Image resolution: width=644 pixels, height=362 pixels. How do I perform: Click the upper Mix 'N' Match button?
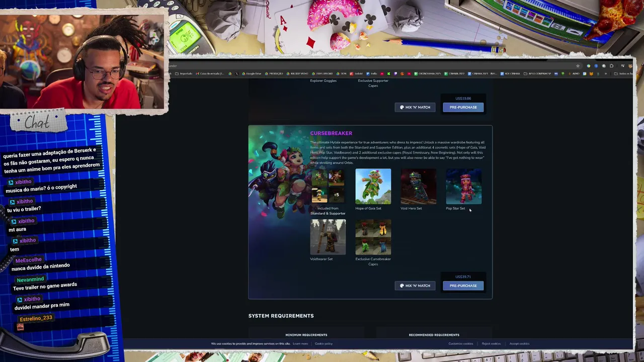(x=415, y=107)
